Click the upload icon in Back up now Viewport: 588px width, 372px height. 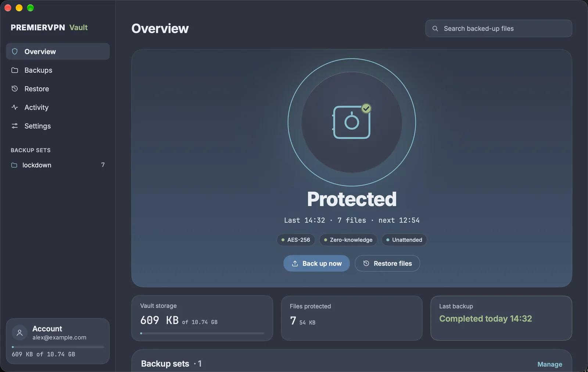tap(295, 264)
